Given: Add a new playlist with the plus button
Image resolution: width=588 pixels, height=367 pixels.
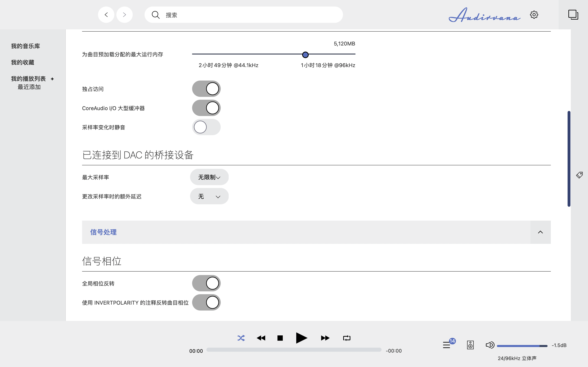Looking at the screenshot, I should tap(52, 79).
